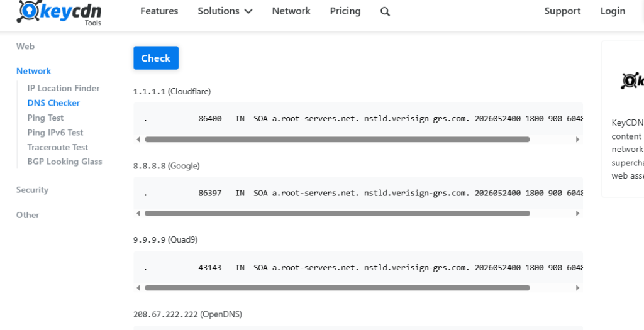The height and width of the screenshot is (330, 644).
Task: Click left scroll arrow in Cloudflare result
Action: 138,140
